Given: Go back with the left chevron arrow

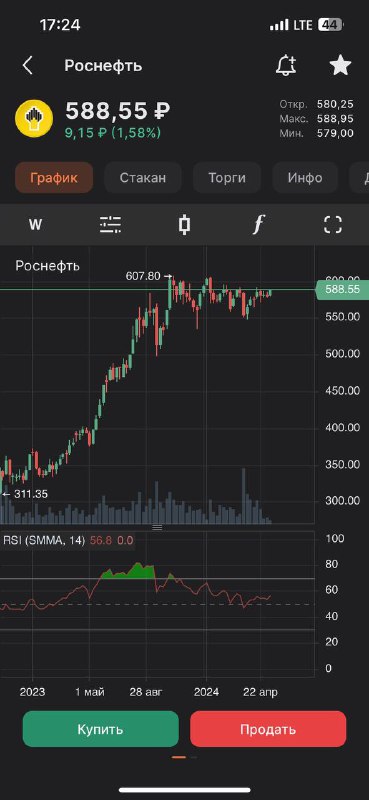Looking at the screenshot, I should click(28, 66).
